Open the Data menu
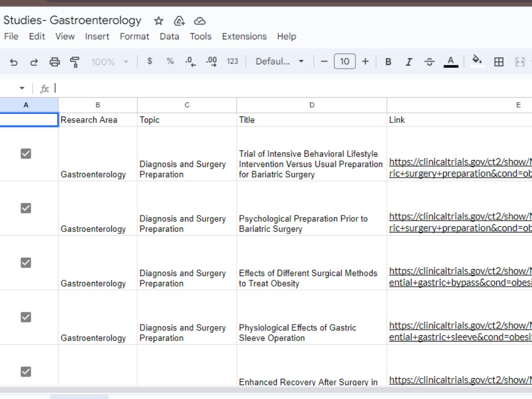This screenshot has width=532, height=399. pyautogui.click(x=169, y=36)
